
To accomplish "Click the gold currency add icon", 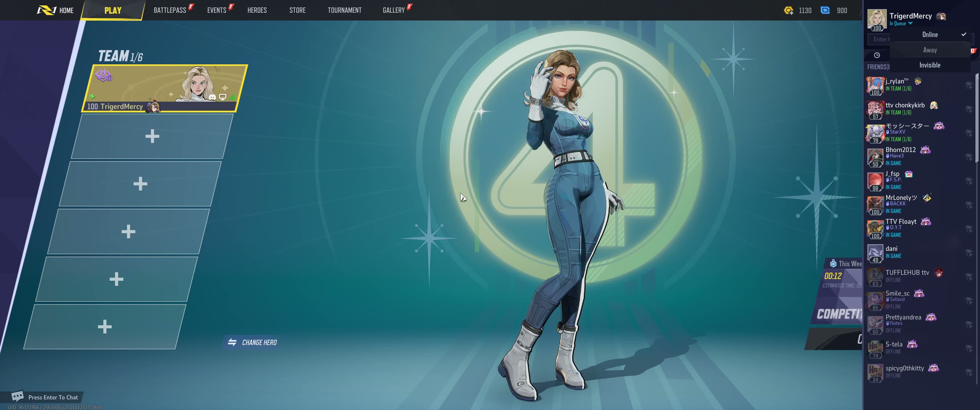I will tap(789, 10).
